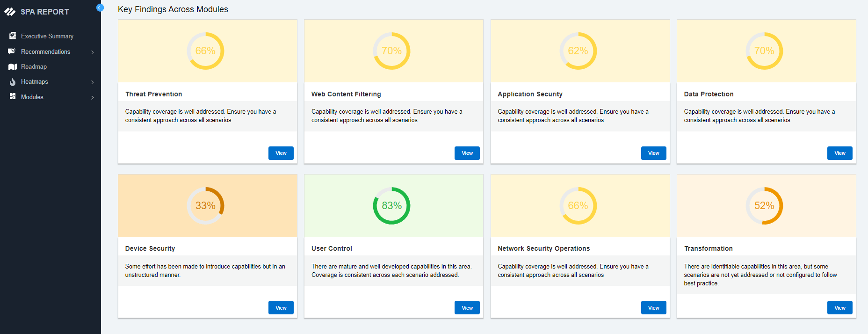Click the 52% Transformation progress ring

[764, 206]
